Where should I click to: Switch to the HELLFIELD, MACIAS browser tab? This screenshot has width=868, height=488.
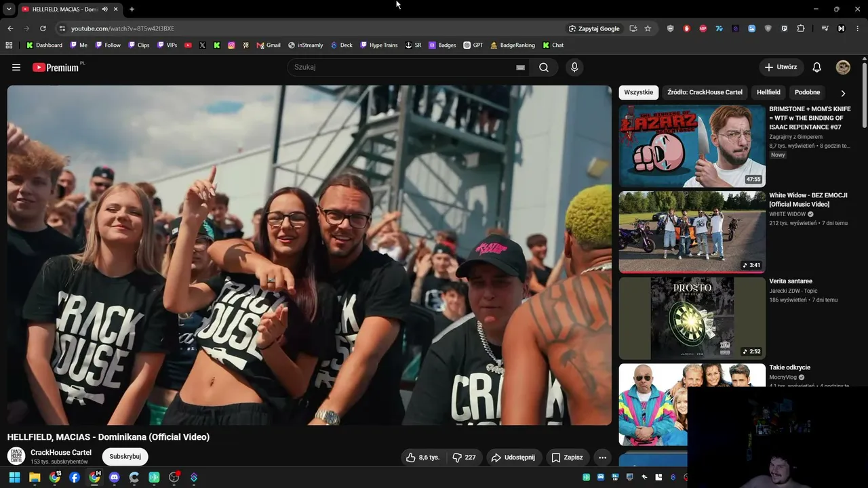pos(65,9)
